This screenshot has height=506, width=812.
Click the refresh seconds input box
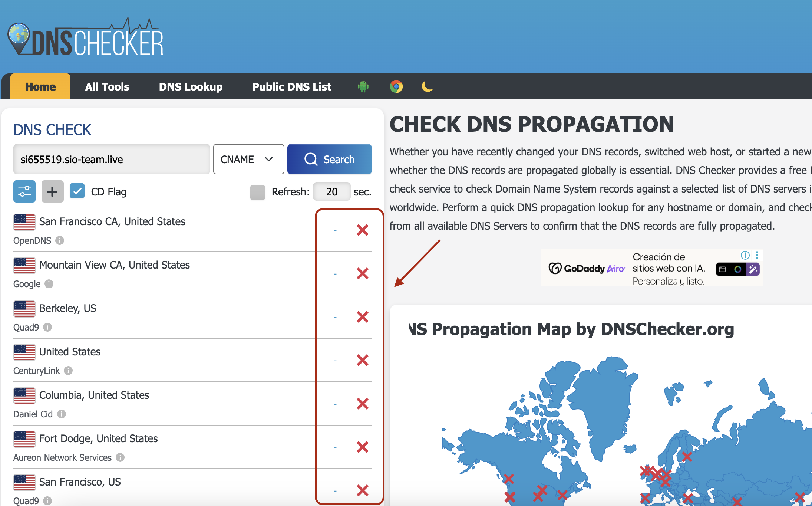pyautogui.click(x=331, y=192)
